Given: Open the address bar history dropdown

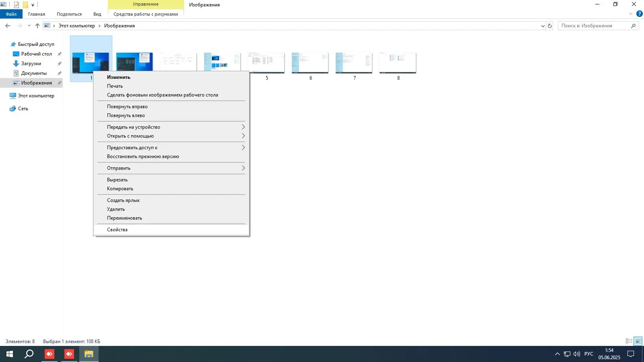Looking at the screenshot, I should pyautogui.click(x=543, y=25).
